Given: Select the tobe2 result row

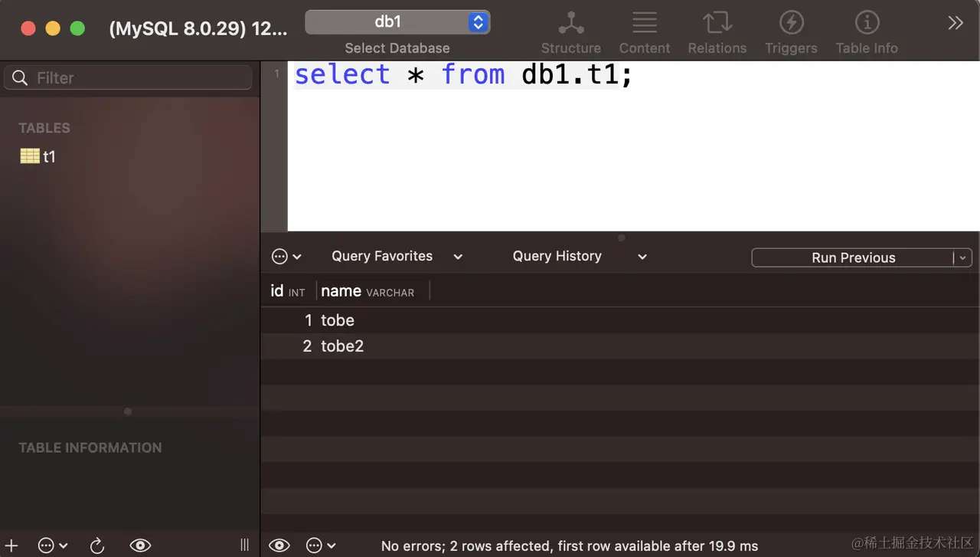Looking at the screenshot, I should point(620,346).
